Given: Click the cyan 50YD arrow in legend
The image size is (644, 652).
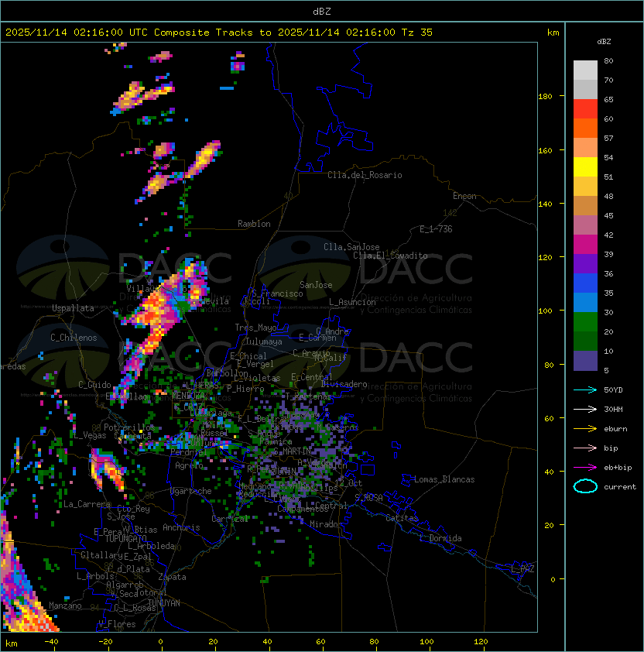Looking at the screenshot, I should coord(585,390).
